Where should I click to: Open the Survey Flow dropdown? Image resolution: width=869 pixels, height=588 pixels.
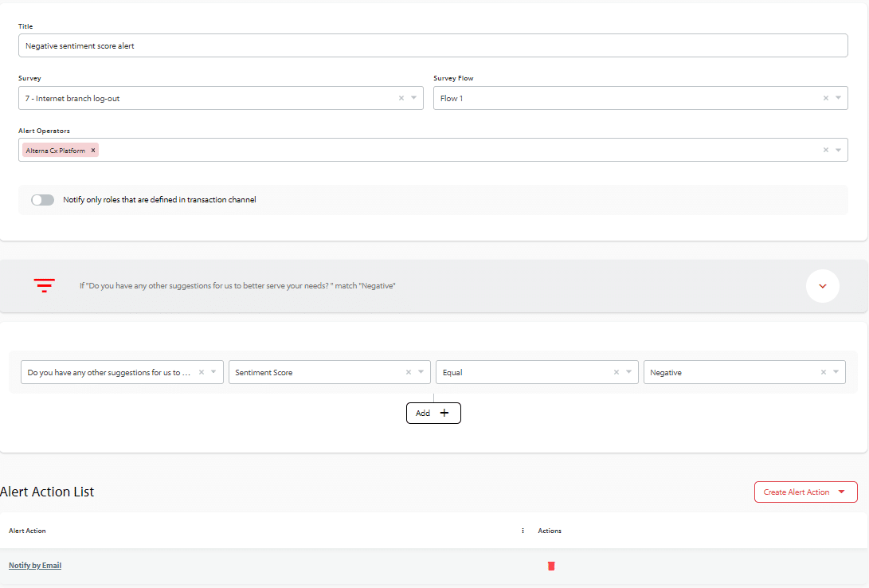click(x=839, y=98)
